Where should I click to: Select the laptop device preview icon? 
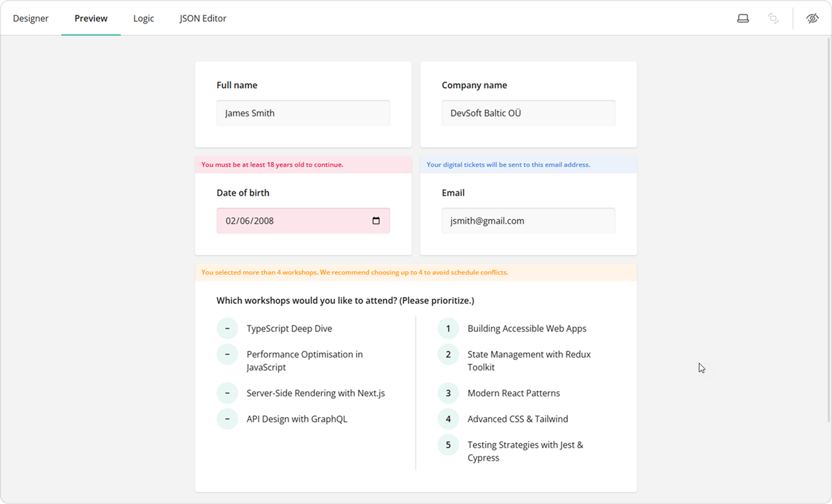(x=743, y=18)
